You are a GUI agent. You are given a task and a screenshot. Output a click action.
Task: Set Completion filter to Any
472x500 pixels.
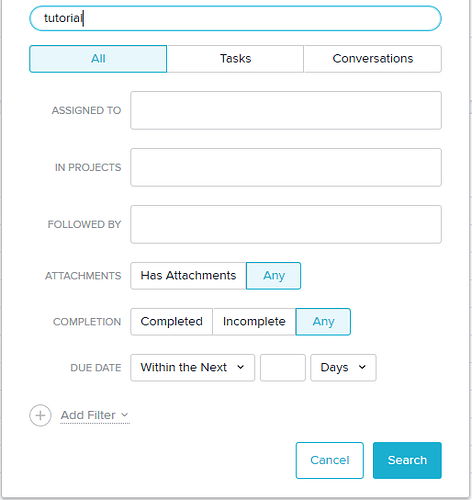[323, 322]
